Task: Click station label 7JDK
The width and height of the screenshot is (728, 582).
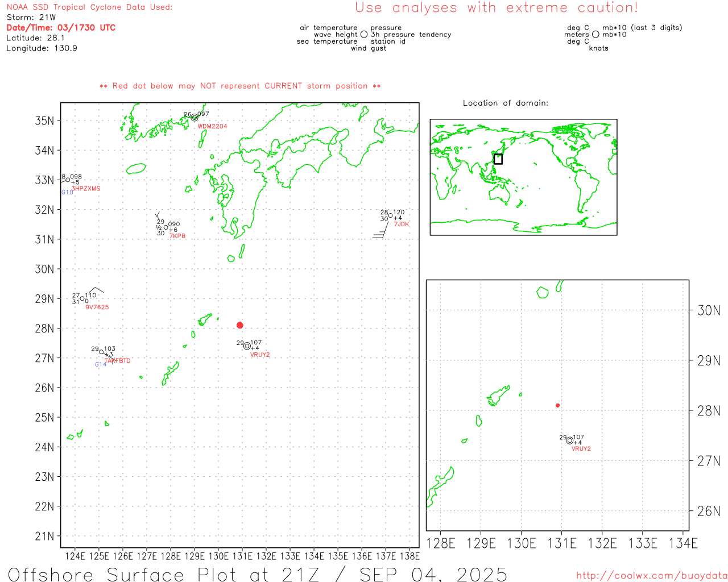Action: [x=402, y=224]
